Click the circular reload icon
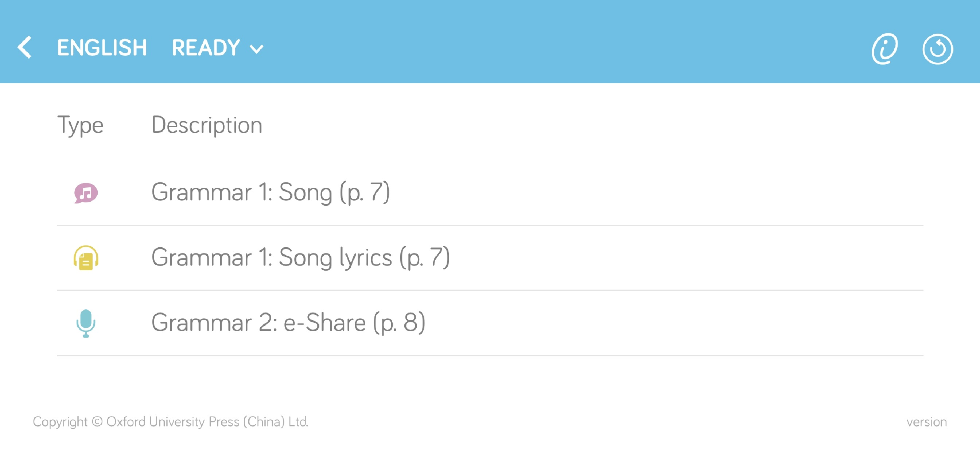The width and height of the screenshot is (980, 453). point(937,49)
